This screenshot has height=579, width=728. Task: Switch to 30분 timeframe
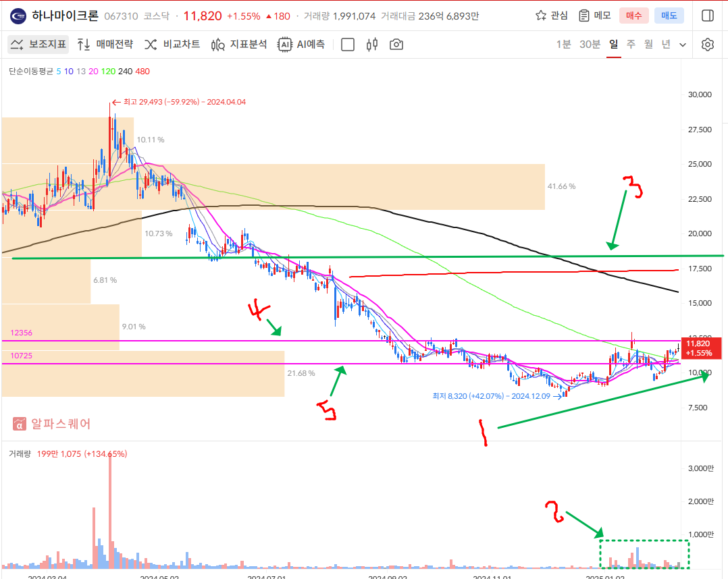tap(590, 45)
